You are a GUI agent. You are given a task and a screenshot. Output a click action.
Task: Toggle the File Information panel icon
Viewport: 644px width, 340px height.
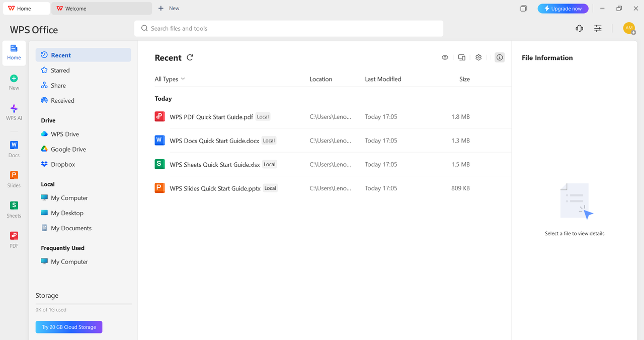(x=500, y=57)
